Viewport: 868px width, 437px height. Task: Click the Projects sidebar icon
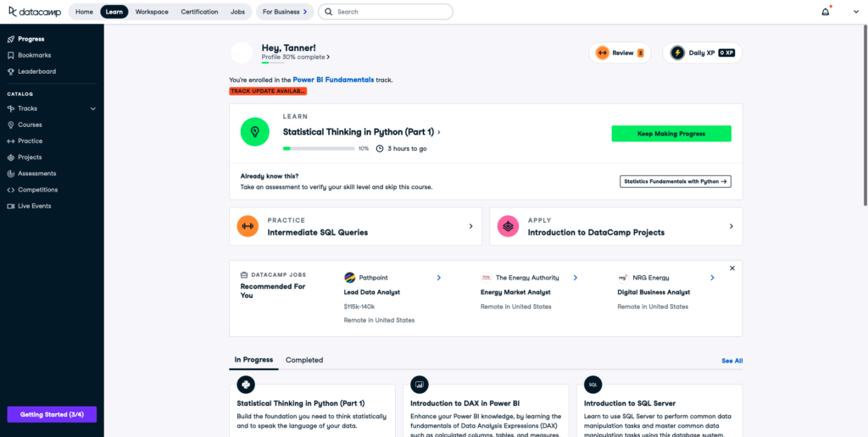point(11,157)
